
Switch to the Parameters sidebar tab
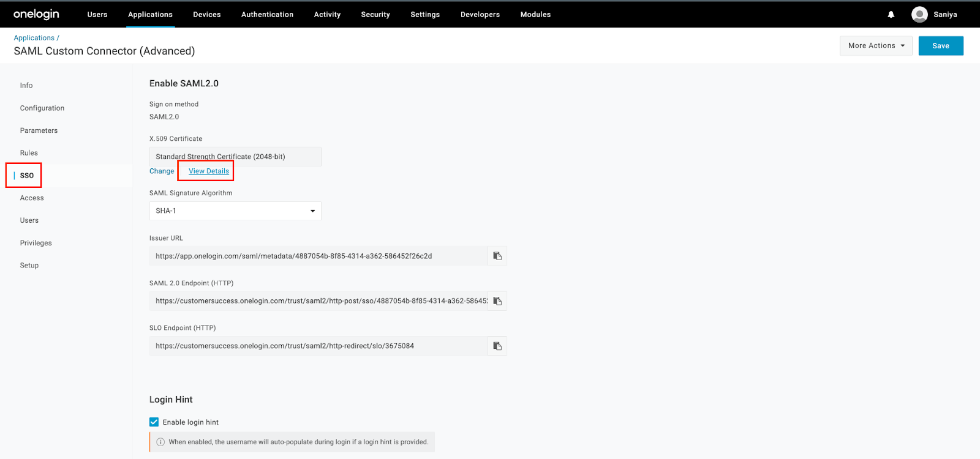tap(39, 130)
